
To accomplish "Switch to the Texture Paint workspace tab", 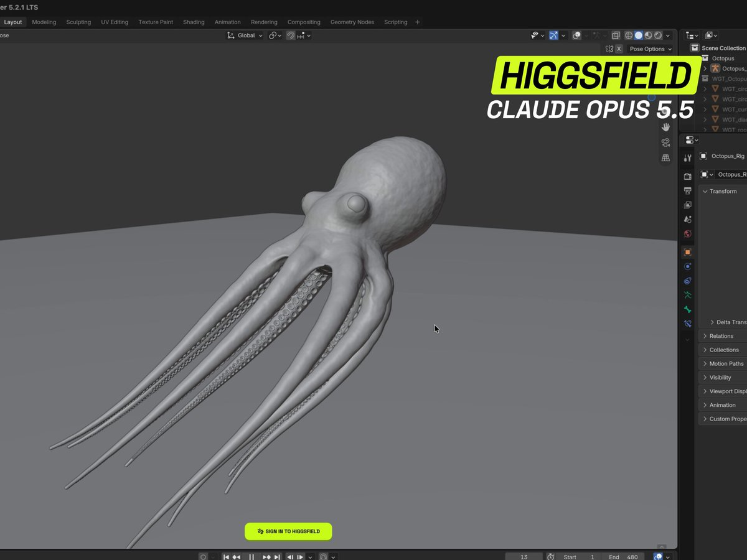I will (156, 22).
